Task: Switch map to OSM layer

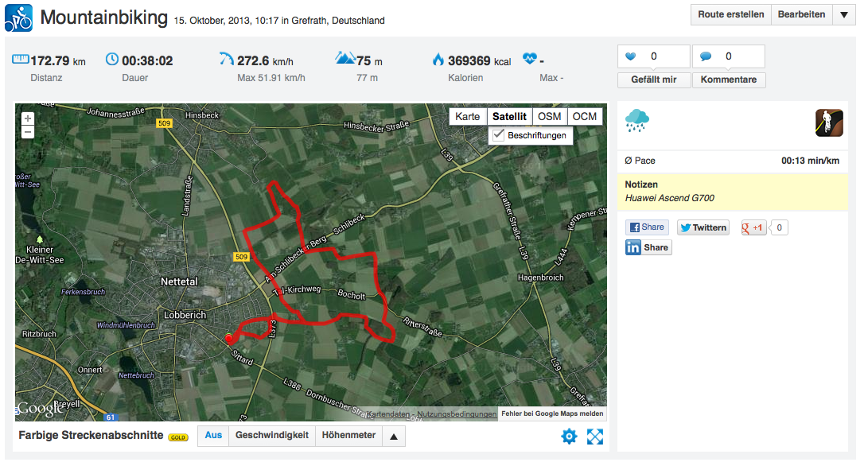Action: [549, 116]
